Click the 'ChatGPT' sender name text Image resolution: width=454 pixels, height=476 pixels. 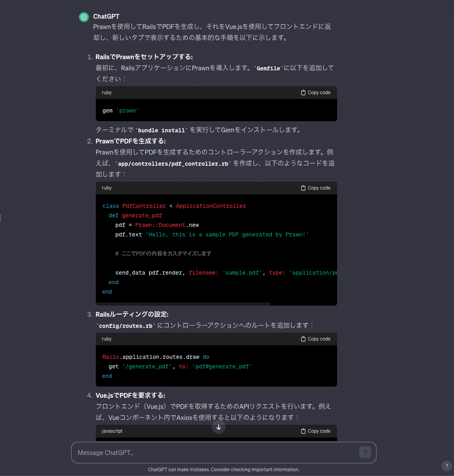(x=106, y=16)
